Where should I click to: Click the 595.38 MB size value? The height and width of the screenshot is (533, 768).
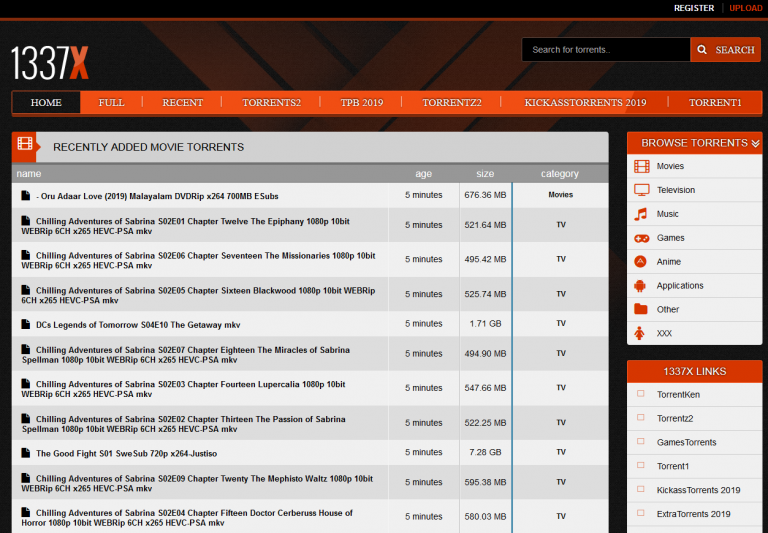[485, 482]
